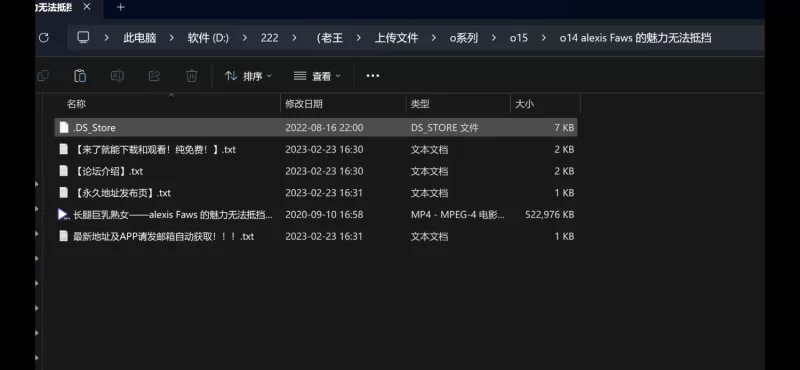Image resolution: width=800 pixels, height=370 pixels.
Task: Go to 222 folder in breadcrumb
Action: point(269,38)
